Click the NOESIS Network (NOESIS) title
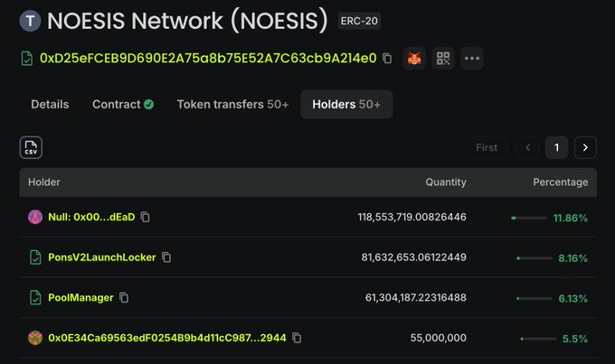Screen dimensions: 615x364 click(187, 21)
